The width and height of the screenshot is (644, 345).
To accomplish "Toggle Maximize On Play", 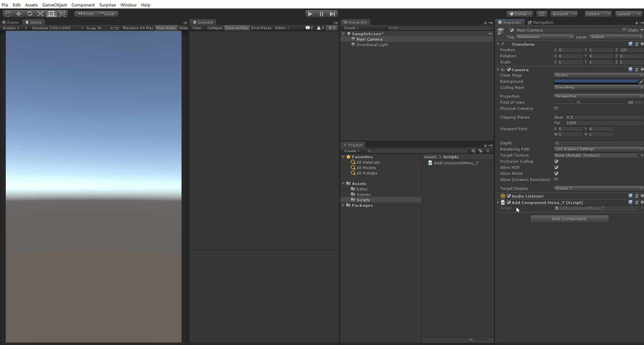I will (138, 28).
